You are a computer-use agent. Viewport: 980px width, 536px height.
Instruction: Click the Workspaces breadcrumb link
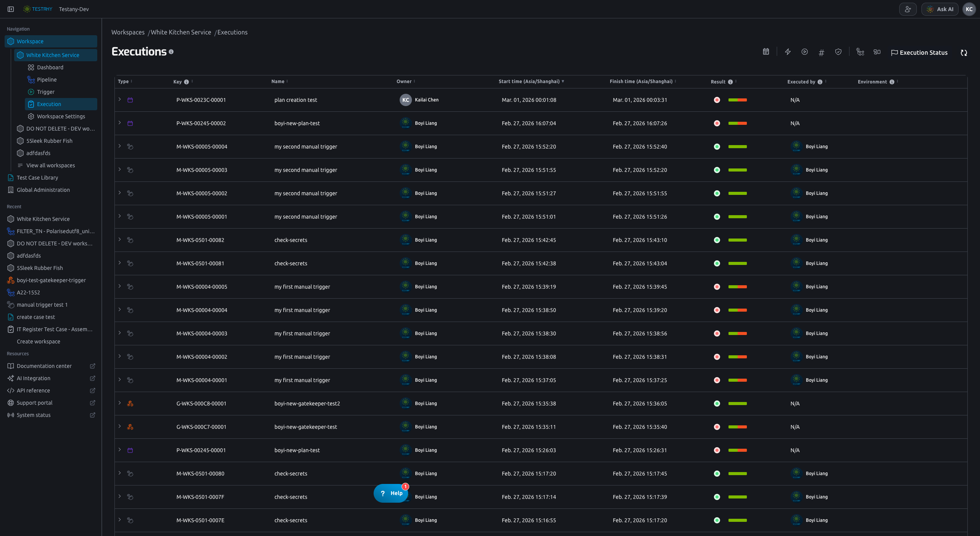point(128,32)
